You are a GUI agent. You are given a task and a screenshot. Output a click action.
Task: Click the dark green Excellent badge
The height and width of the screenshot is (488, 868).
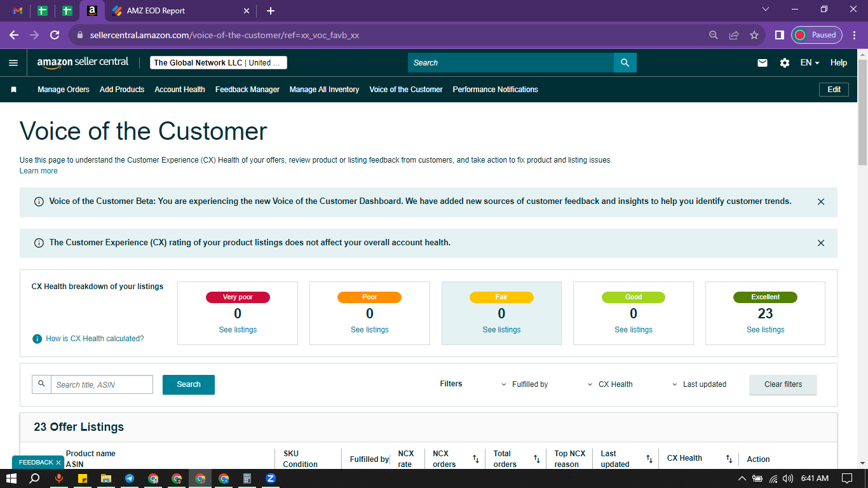click(x=766, y=297)
